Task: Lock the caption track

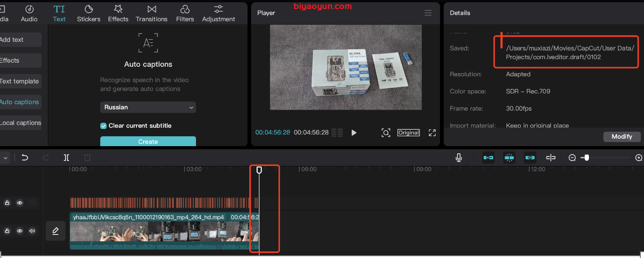Action: coord(7,203)
